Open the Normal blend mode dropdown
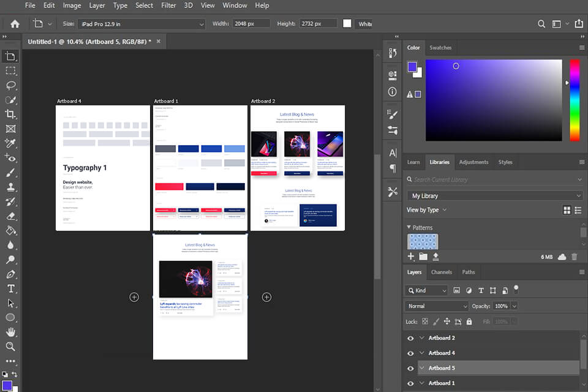This screenshot has width=588, height=392. tap(436, 306)
